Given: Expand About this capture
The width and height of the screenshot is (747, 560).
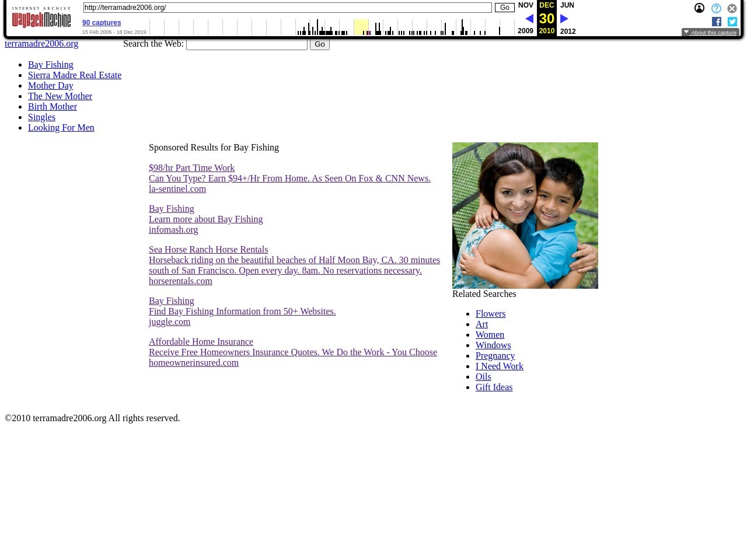Looking at the screenshot, I should click(710, 33).
